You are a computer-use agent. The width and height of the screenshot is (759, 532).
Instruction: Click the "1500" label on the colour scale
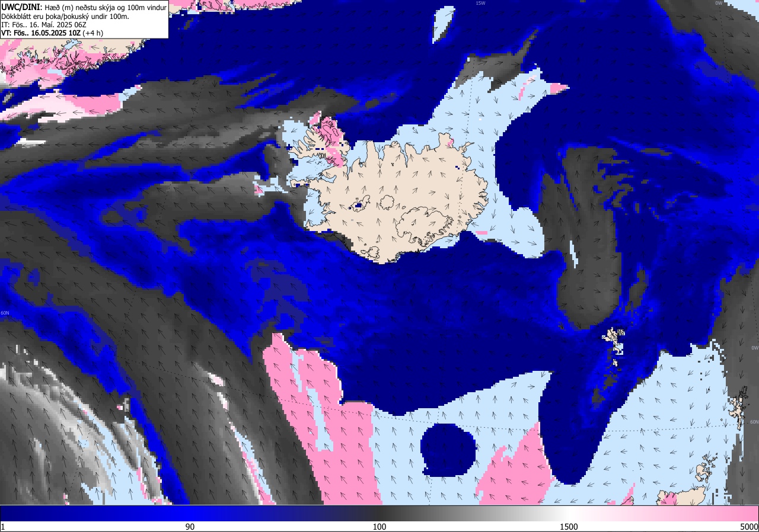tap(569, 527)
